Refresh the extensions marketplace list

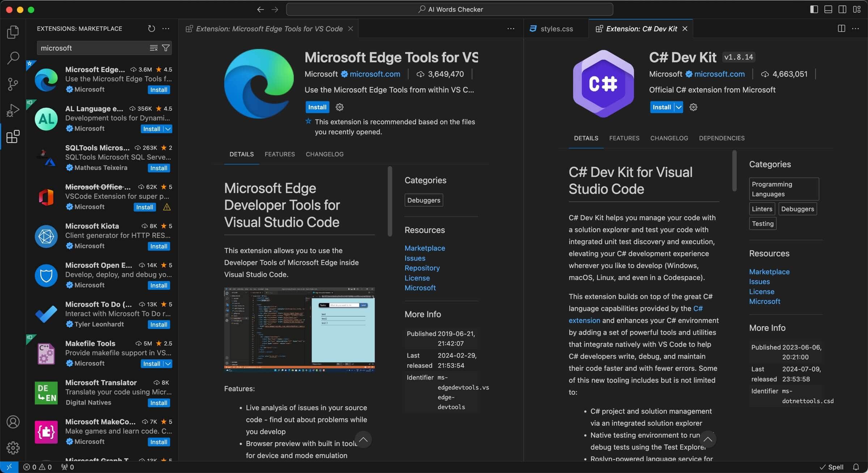pos(152,29)
